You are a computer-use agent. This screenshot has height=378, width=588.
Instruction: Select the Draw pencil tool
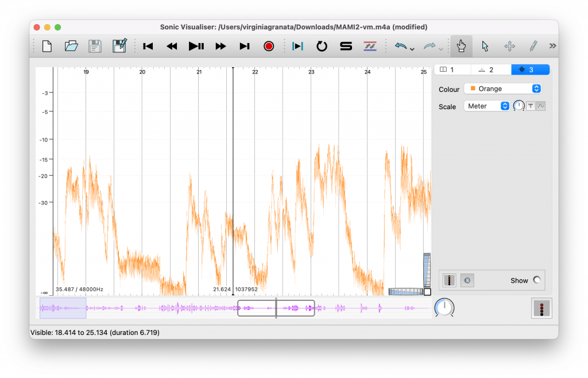[x=533, y=47]
